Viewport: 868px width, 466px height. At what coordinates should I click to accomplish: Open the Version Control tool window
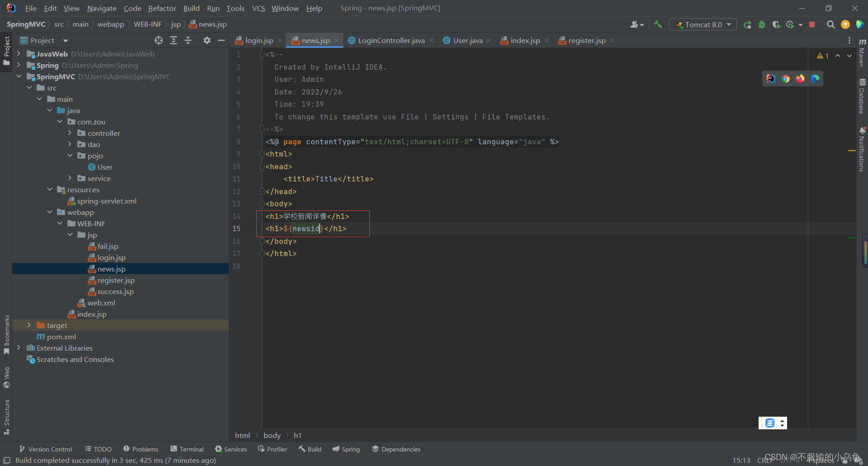point(45,449)
